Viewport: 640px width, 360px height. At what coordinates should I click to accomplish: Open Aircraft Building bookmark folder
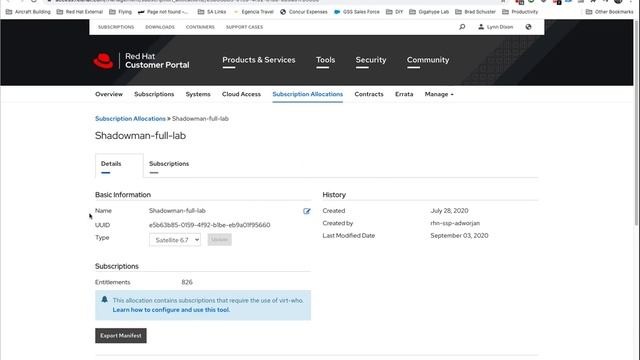coord(28,12)
